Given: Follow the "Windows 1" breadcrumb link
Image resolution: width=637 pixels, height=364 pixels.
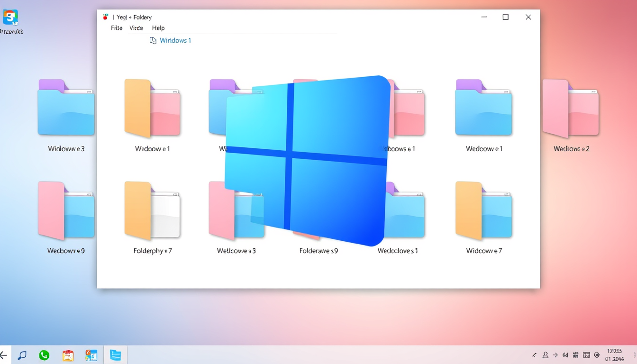Looking at the screenshot, I should (175, 40).
